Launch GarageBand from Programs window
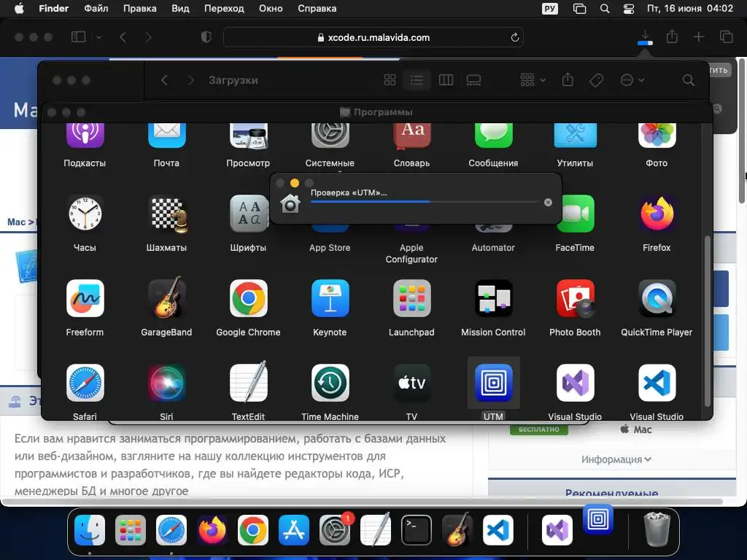This screenshot has height=560, width=747. coord(166,298)
